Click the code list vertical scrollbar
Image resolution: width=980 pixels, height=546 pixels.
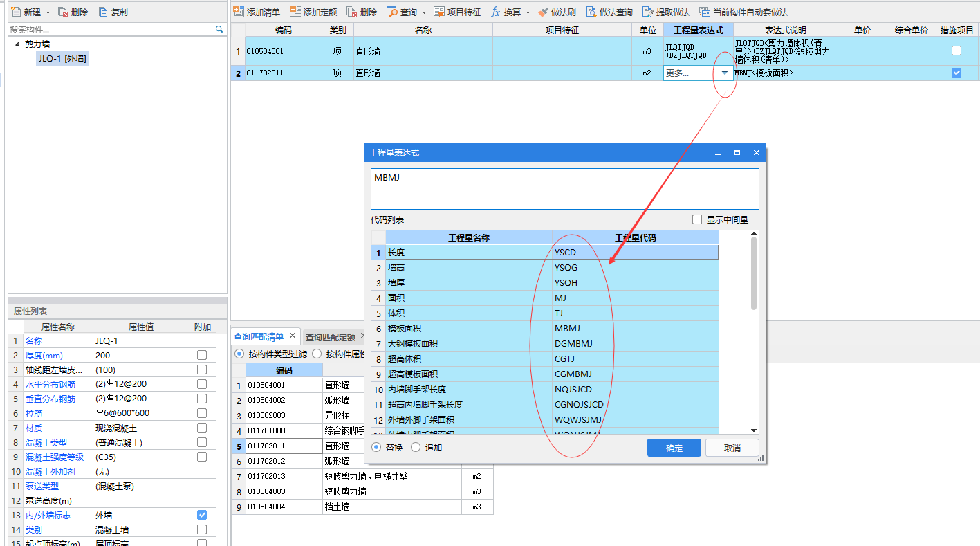click(754, 273)
